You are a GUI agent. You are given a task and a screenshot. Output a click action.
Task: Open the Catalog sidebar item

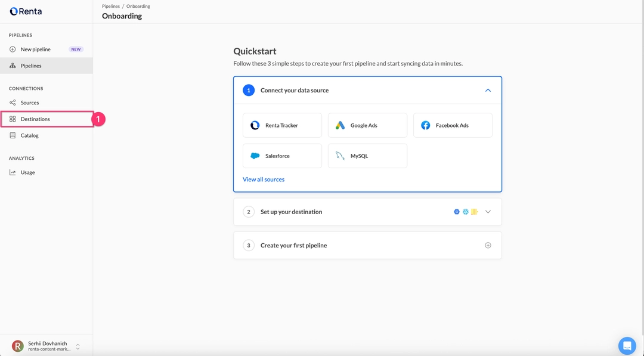[29, 135]
